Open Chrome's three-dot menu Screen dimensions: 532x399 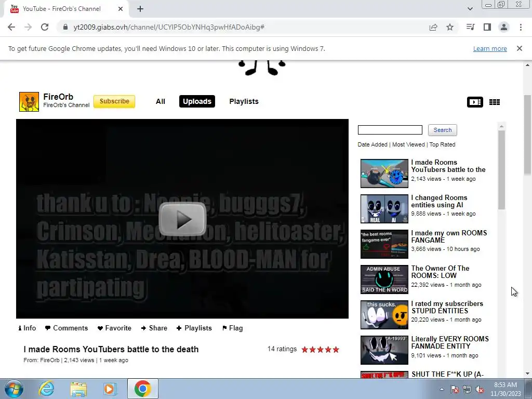point(521,27)
